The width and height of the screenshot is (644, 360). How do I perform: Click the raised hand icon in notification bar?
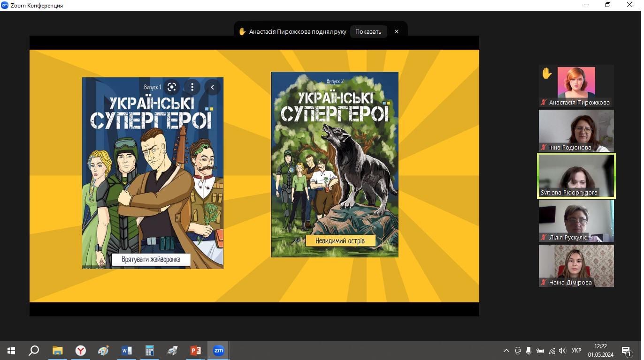[x=242, y=31]
